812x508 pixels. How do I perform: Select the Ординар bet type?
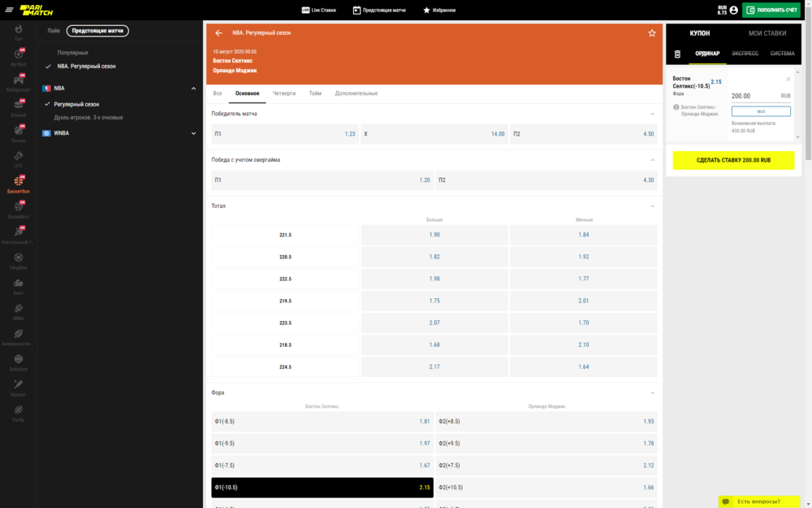pos(707,54)
